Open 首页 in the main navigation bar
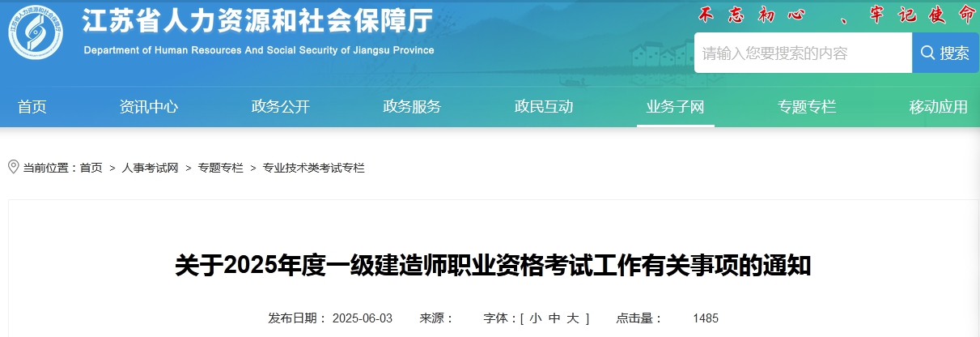This screenshot has width=980, height=337. click(32, 107)
